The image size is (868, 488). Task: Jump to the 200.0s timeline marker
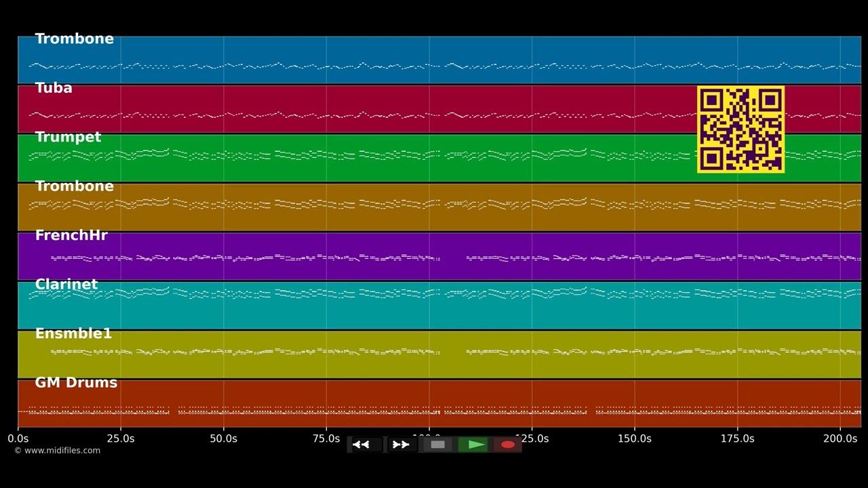(x=840, y=439)
